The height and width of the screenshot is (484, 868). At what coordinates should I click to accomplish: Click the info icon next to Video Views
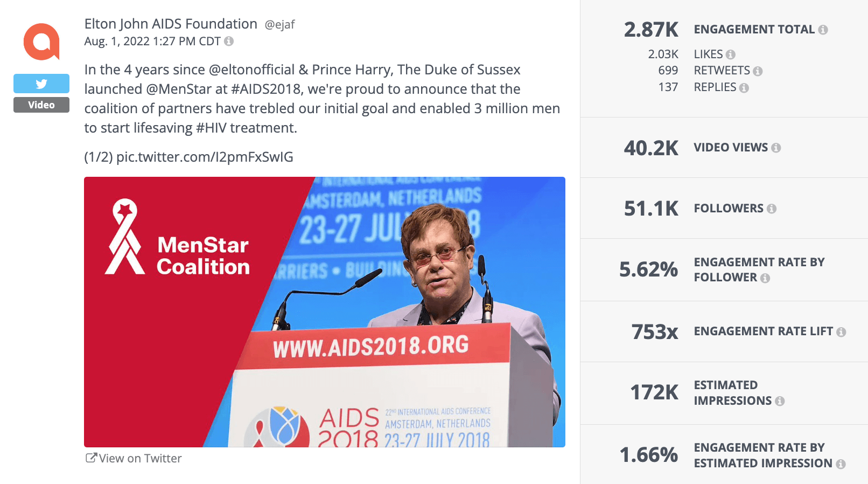(x=776, y=148)
